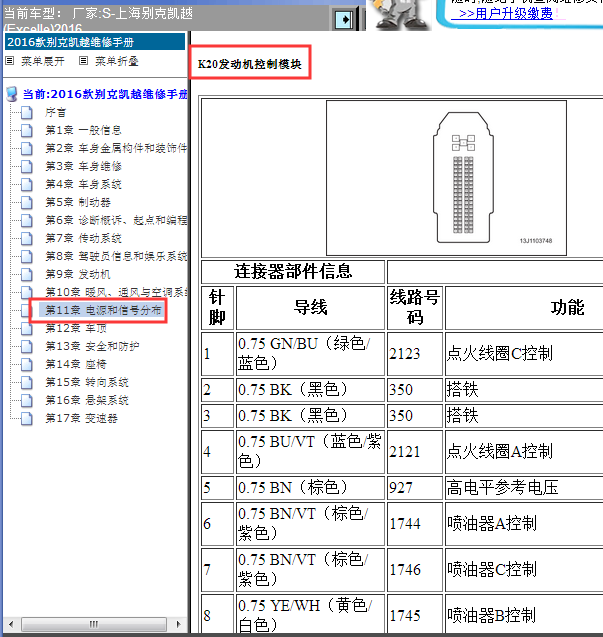Viewport: 603px width, 637px height.
Task: Click the 连接器部件信息 table header
Action: [x=293, y=271]
